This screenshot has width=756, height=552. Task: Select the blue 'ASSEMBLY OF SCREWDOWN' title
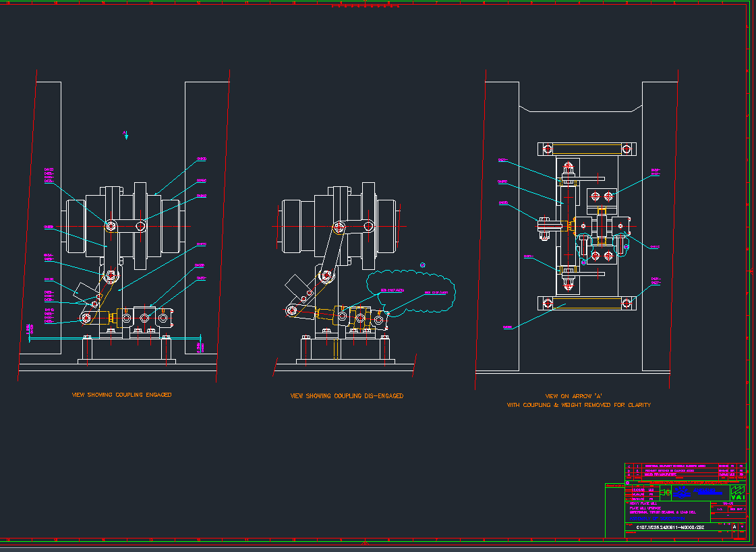(x=657, y=519)
